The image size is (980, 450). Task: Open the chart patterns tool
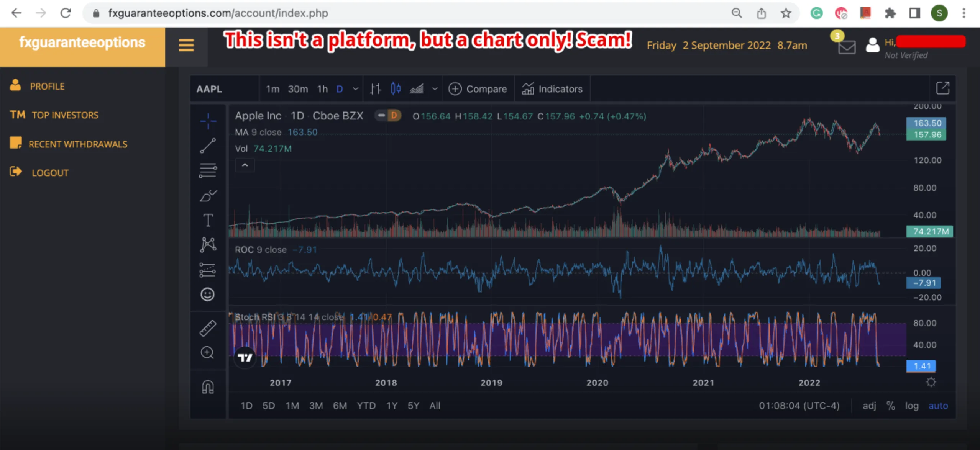(208, 245)
